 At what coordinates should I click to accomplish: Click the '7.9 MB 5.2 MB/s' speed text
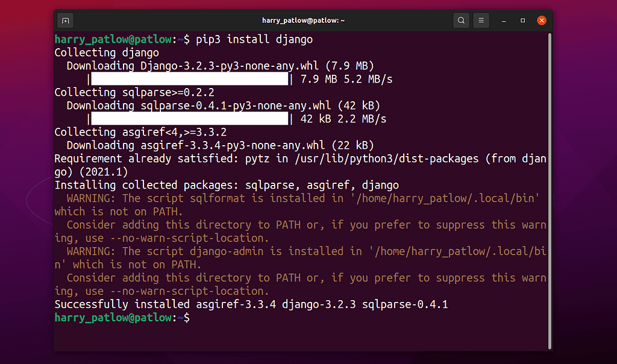(346, 79)
